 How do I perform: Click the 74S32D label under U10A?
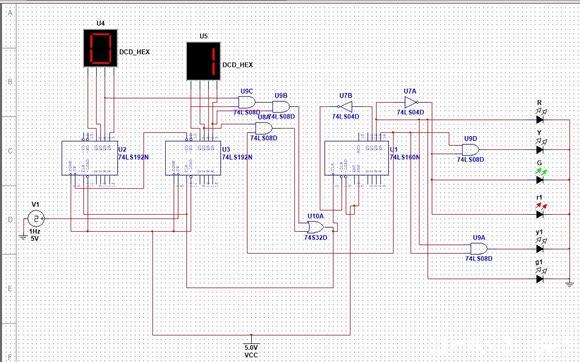click(x=316, y=237)
